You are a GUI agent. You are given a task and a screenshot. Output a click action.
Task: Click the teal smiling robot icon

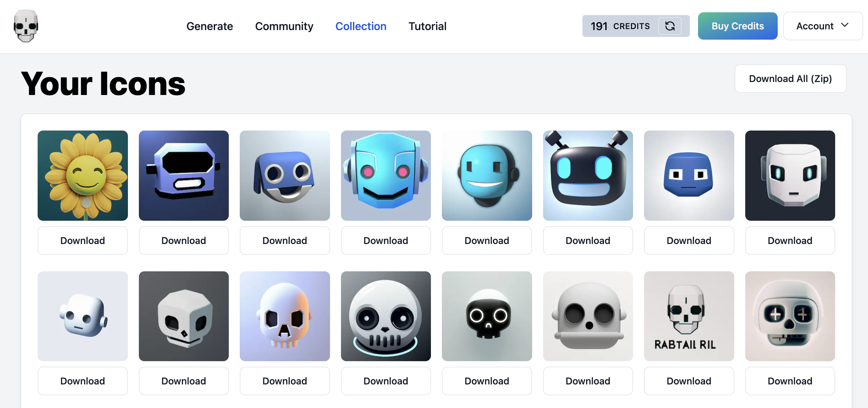point(487,175)
